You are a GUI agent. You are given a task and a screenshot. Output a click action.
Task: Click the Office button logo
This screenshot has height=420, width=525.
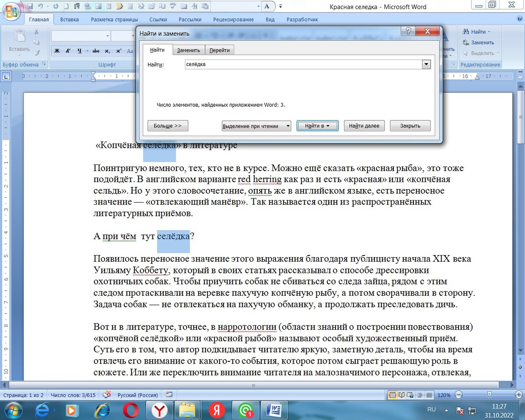(11, 10)
